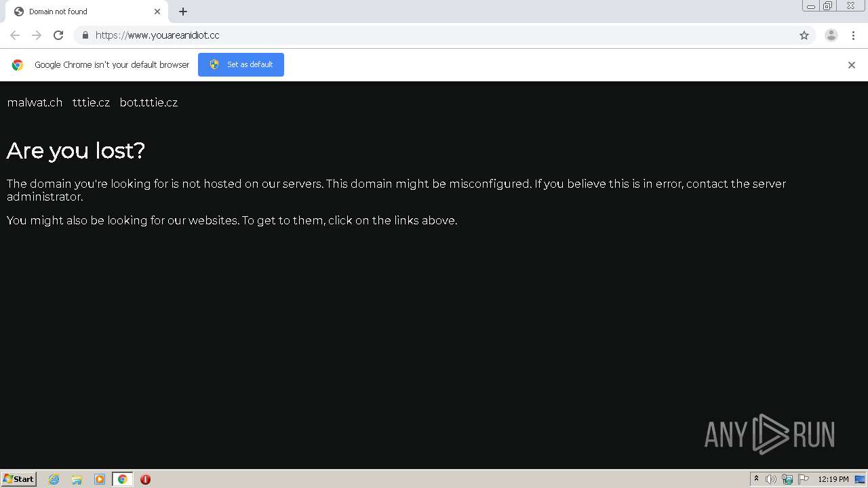Open a new tab with plus button
The image size is (868, 488).
pos(183,12)
